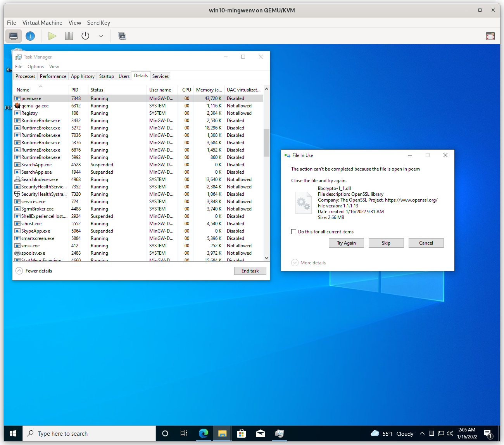
Task: Open the shutdown options dropdown arrow
Action: (101, 36)
